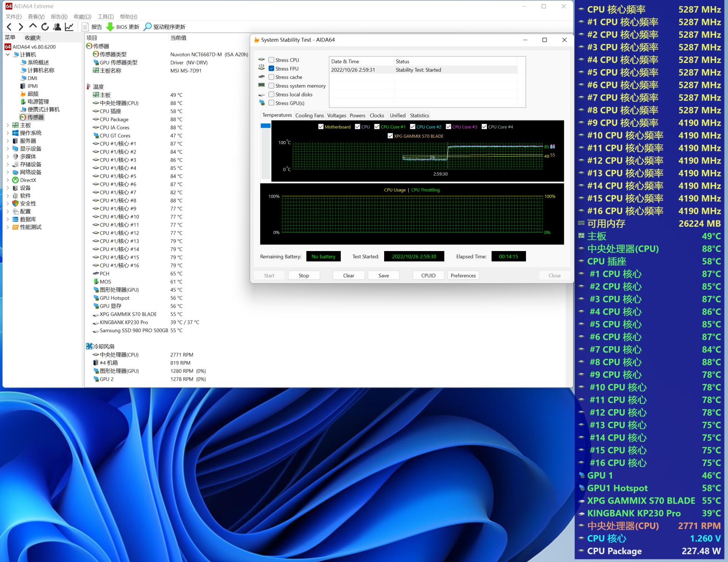Screen dimensions: 728x562
Task: Click the blue graph scale slider
Action: coord(265,126)
